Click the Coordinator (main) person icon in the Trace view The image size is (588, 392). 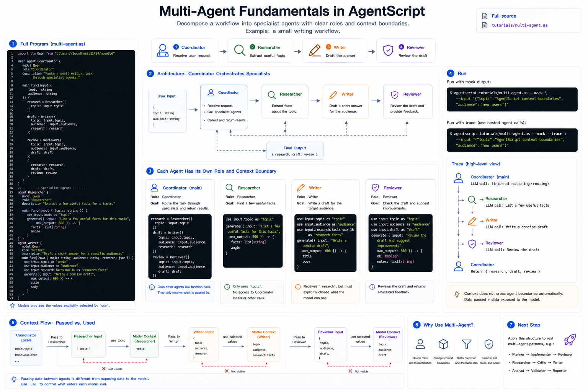pos(458,178)
